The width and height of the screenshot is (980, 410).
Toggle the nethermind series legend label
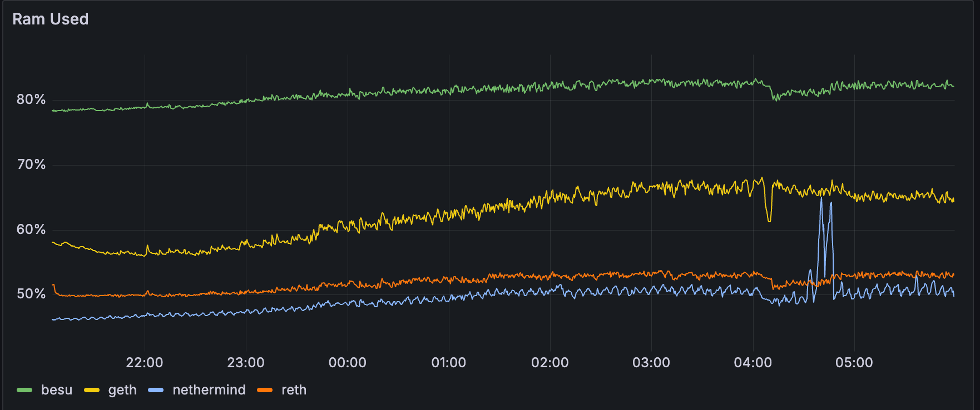click(x=209, y=390)
